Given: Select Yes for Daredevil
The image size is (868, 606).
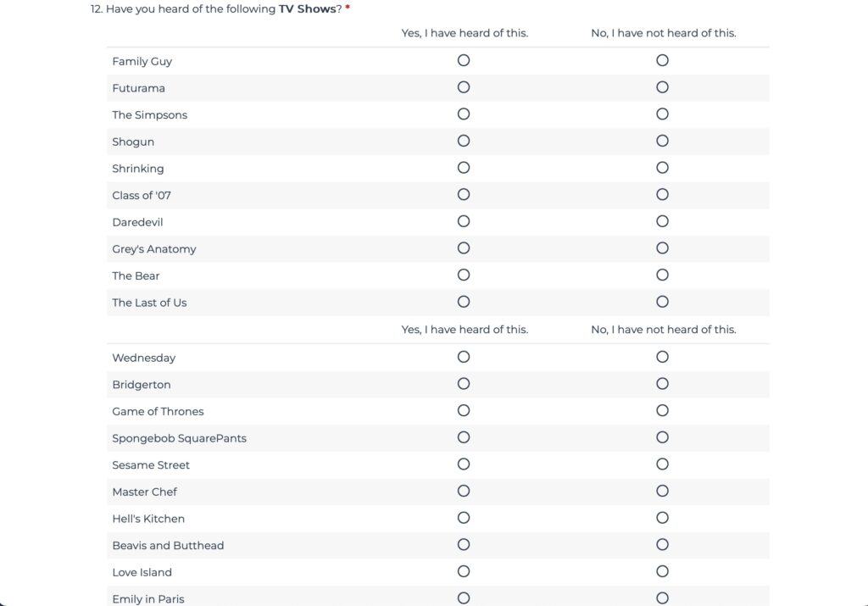Looking at the screenshot, I should click(464, 221).
